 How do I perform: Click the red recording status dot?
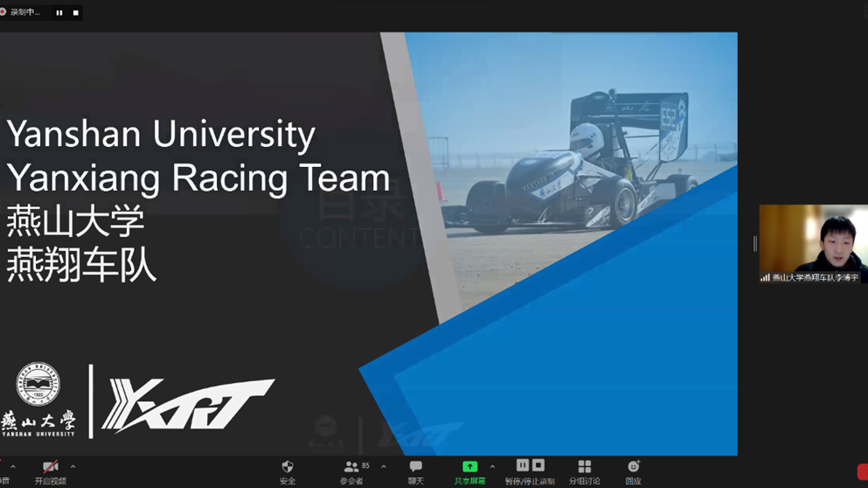pyautogui.click(x=3, y=12)
